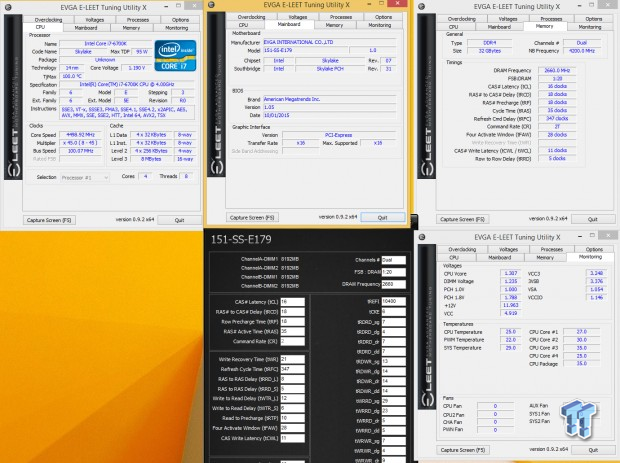Click Capture Screen (F5) in the CPU window
This screenshot has width=620, height=463.
pyautogui.click(x=49, y=220)
